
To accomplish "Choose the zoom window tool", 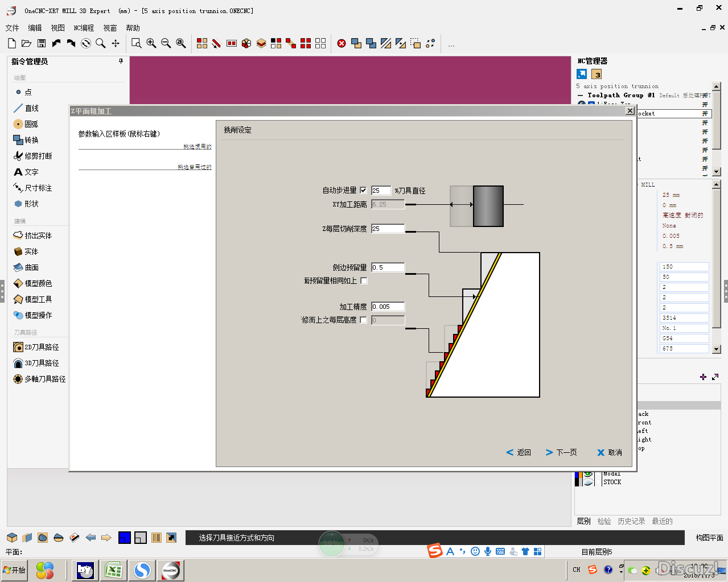I will coord(136,43).
